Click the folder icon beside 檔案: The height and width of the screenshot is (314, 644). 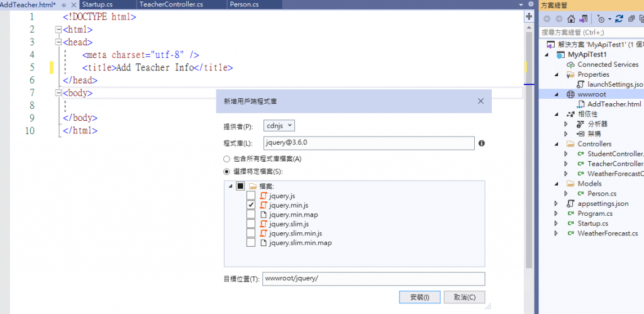[253, 186]
